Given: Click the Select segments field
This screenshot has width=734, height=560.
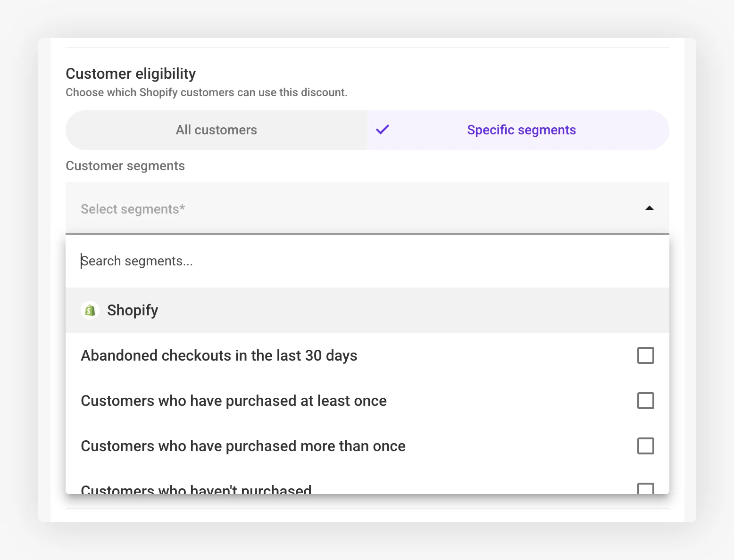Looking at the screenshot, I should coord(367,208).
